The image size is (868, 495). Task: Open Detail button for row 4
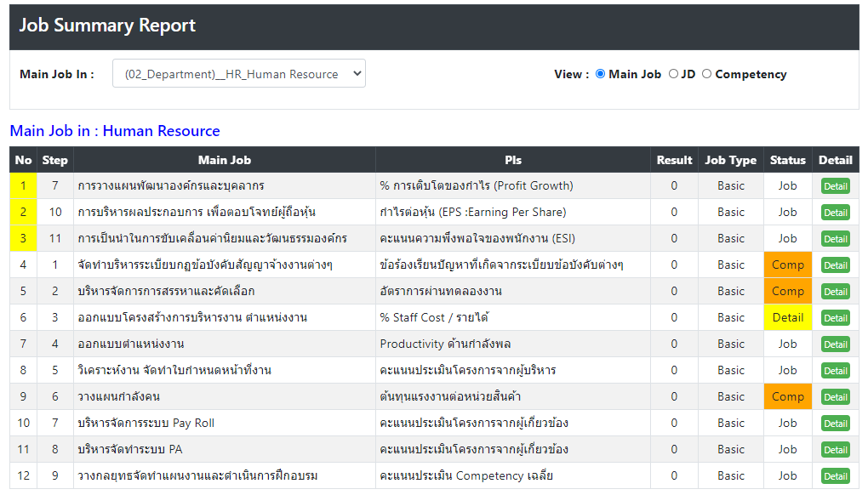point(836,265)
